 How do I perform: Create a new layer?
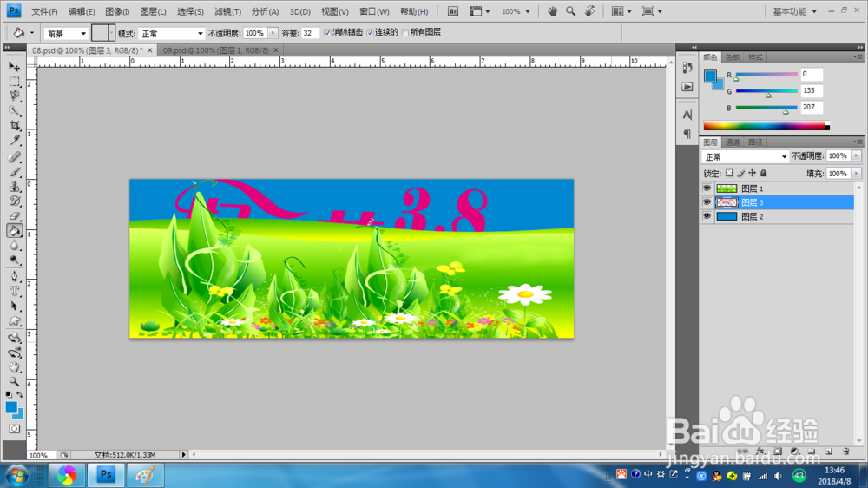[x=829, y=452]
